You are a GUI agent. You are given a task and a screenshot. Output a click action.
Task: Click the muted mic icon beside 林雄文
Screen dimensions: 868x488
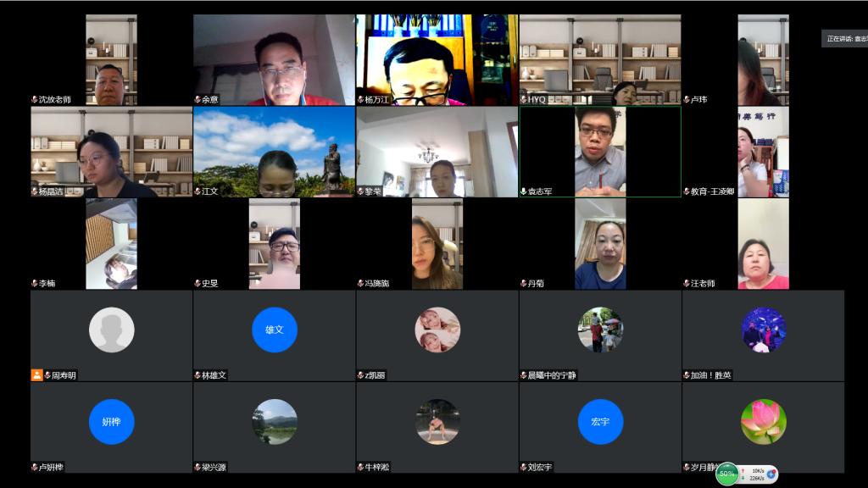(x=198, y=375)
